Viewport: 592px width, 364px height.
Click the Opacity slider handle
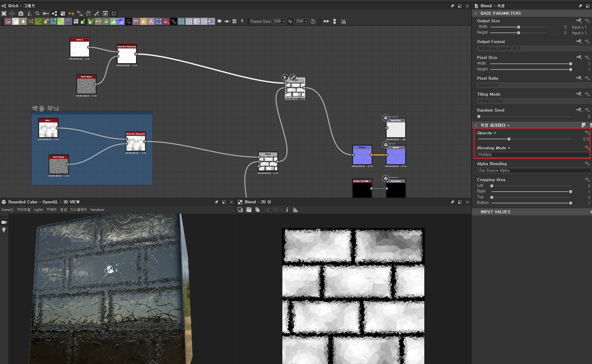[x=509, y=139]
